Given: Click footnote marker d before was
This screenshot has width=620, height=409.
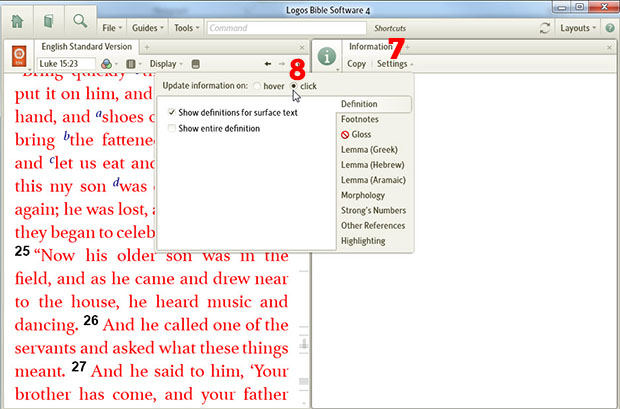Looking at the screenshot, I should (116, 182).
